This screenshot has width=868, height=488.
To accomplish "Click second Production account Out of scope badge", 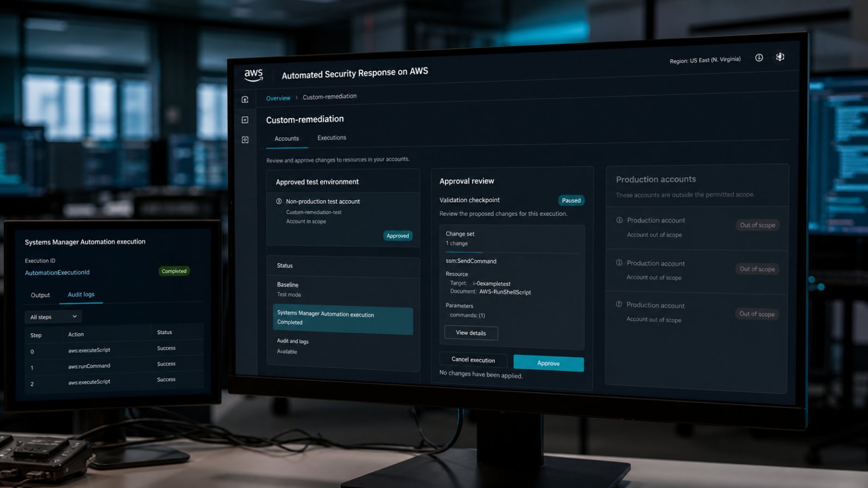I will 757,269.
